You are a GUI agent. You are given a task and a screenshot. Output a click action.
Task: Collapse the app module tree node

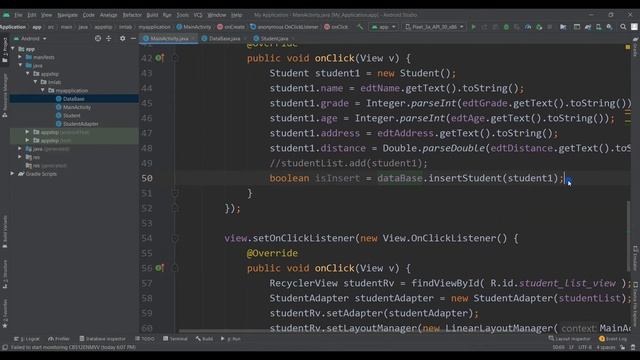(13, 49)
